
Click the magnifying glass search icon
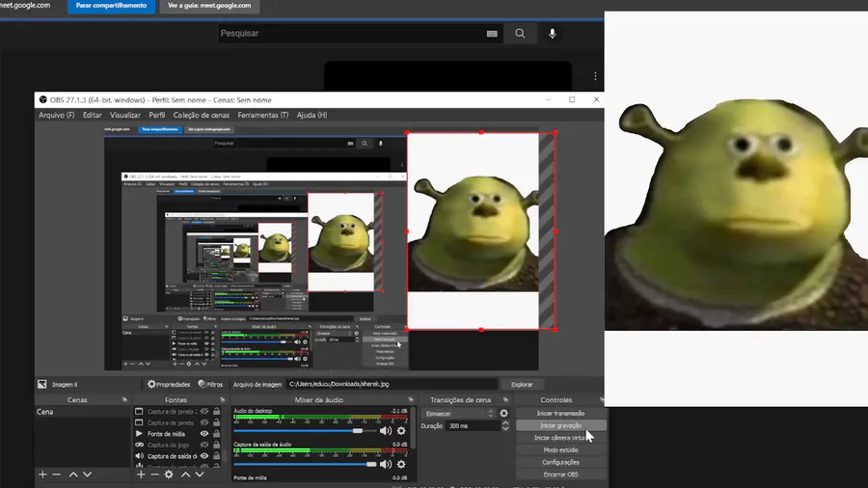click(x=520, y=34)
